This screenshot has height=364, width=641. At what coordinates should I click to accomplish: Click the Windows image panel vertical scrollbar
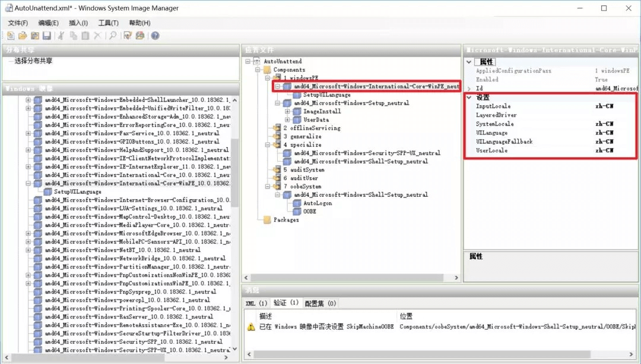[x=234, y=178]
